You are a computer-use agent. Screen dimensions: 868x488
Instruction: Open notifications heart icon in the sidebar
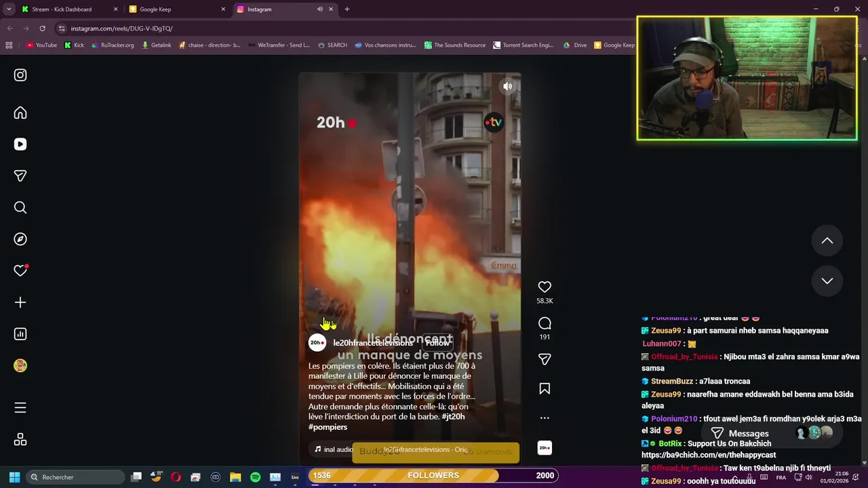(20, 270)
